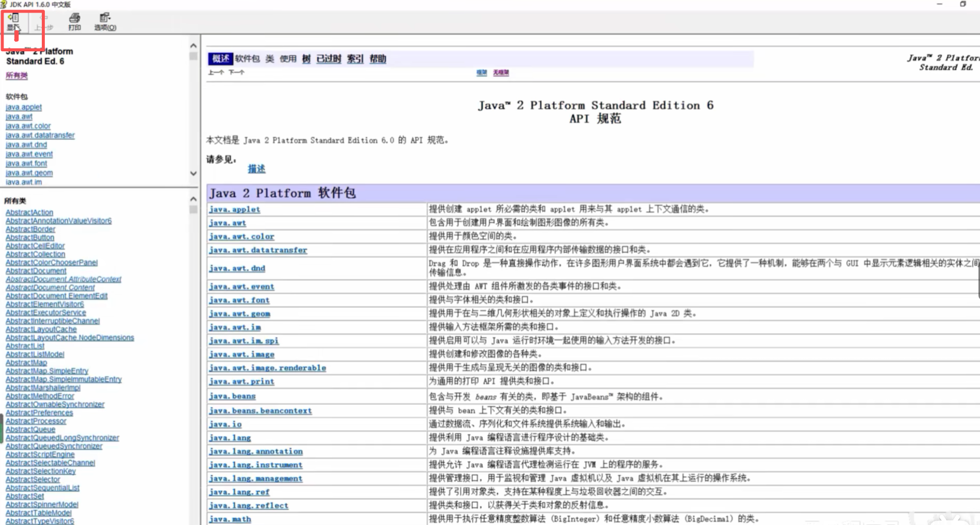Open java.awt.im.spi package link
The width and height of the screenshot is (980, 525).
tap(244, 341)
